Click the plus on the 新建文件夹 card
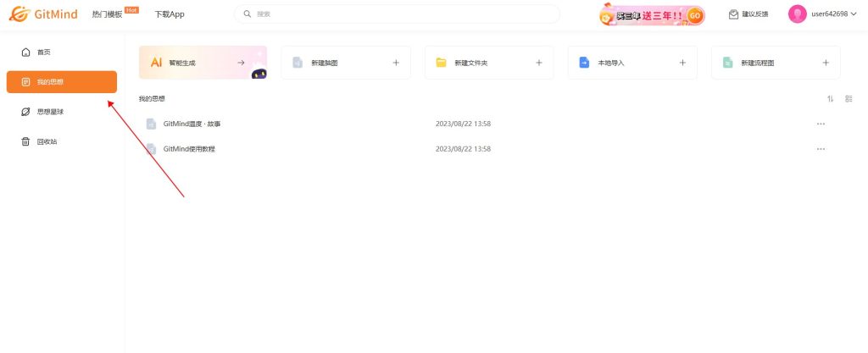The width and height of the screenshot is (868, 353). coord(539,63)
